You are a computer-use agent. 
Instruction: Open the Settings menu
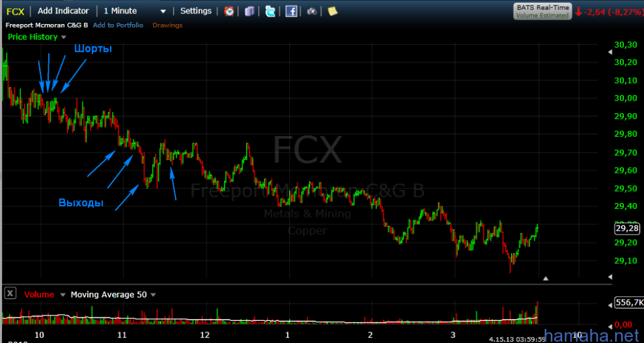click(196, 11)
